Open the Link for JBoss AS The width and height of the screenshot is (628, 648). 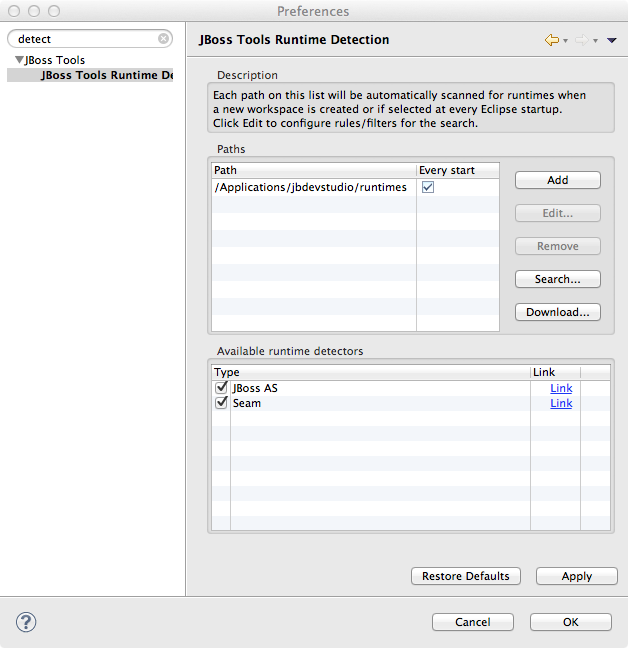(561, 388)
